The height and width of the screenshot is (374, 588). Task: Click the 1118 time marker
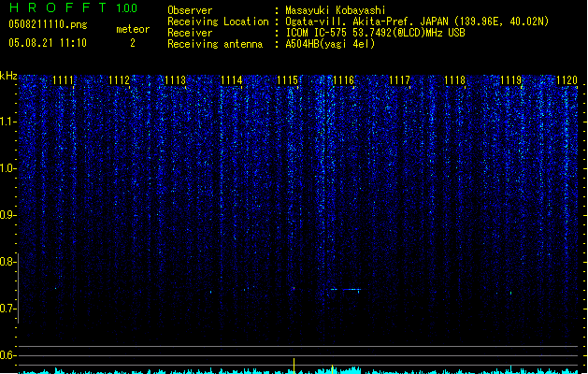coord(455,80)
